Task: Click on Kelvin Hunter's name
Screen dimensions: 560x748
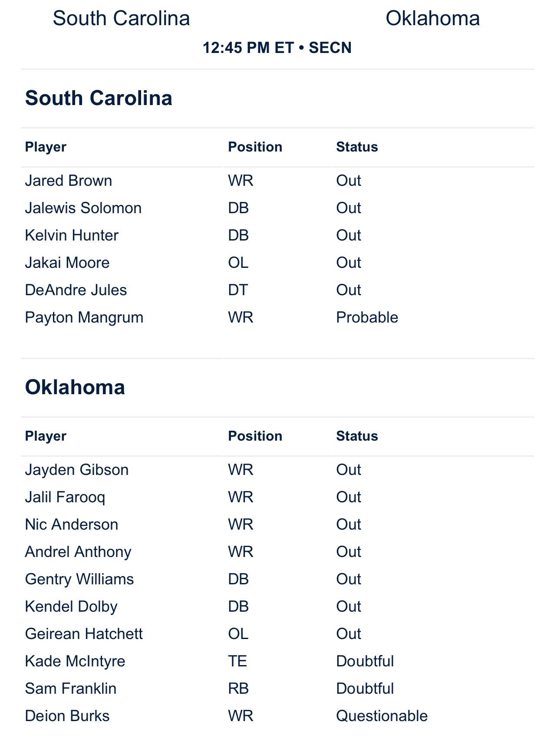Action: 72,235
